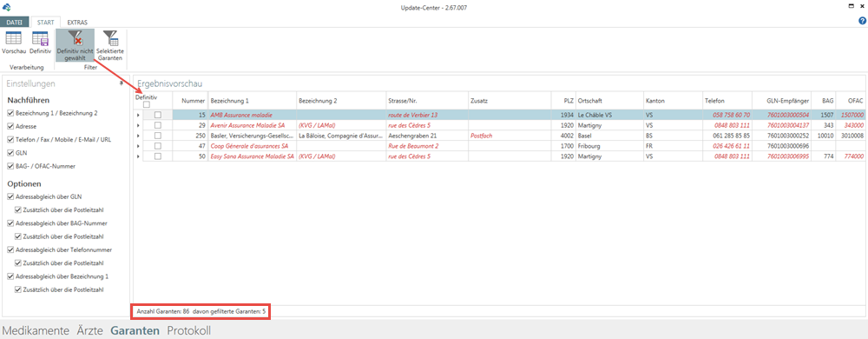
Task: Check the Definitiv header select-all checkbox
Action: [x=147, y=104]
